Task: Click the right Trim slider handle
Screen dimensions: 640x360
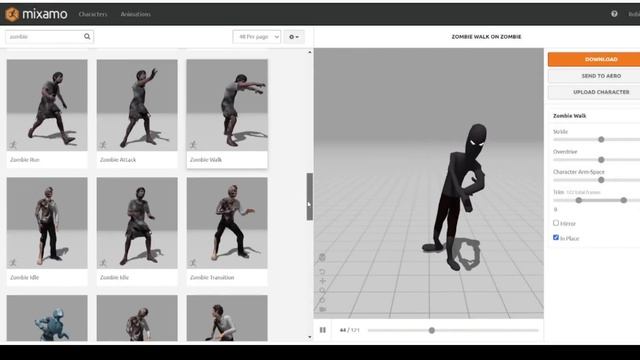Action: [x=623, y=200]
